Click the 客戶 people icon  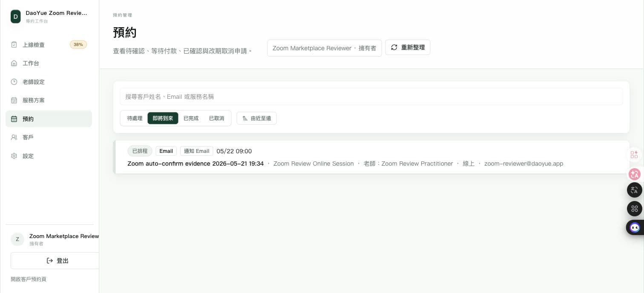(14, 137)
